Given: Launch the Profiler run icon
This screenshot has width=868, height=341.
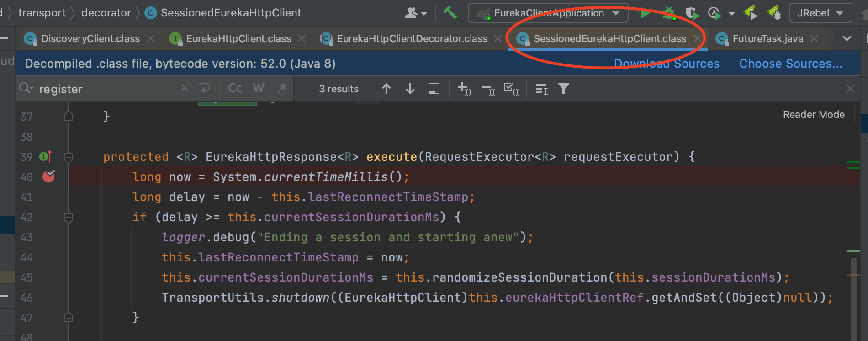Looking at the screenshot, I should pyautogui.click(x=715, y=13).
